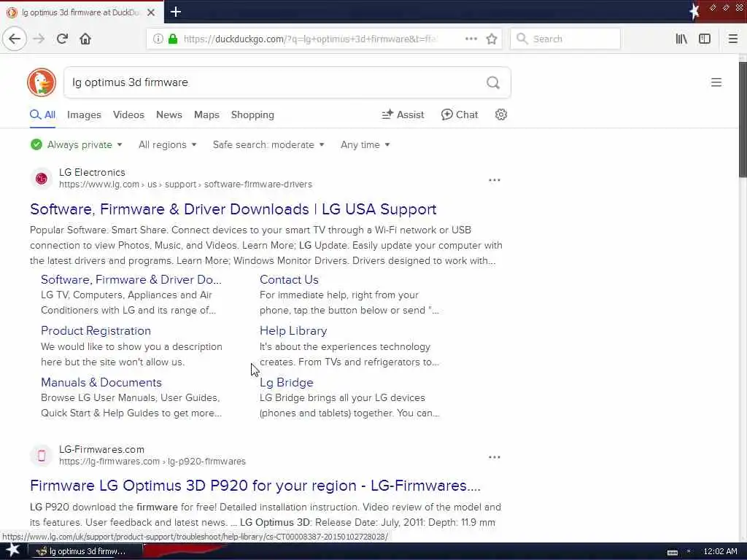Open more options for the LG-Firmwares.com result
Viewport: 747px width, 560px height.
click(495, 457)
